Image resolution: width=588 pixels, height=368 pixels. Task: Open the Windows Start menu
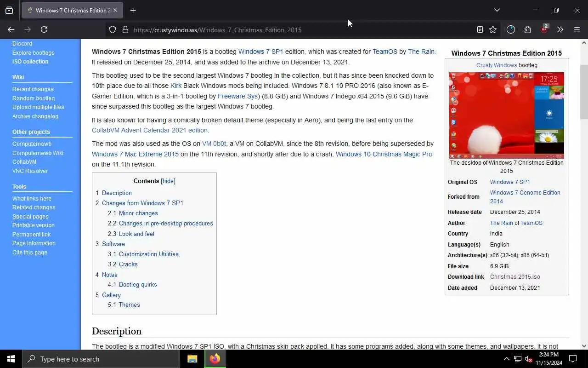11,359
